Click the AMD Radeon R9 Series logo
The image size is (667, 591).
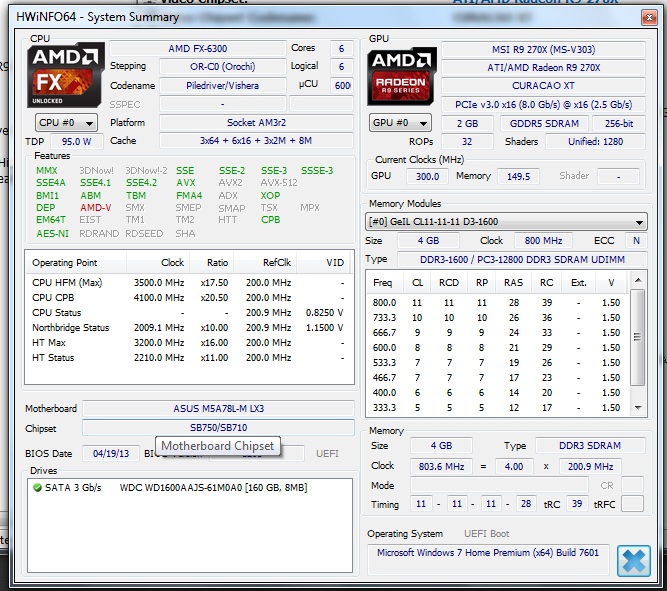click(402, 77)
